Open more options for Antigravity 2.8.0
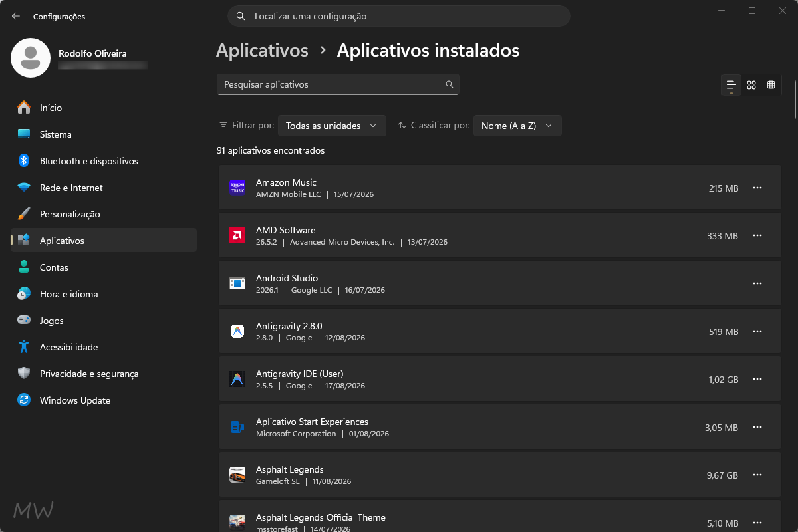This screenshot has height=532, width=798. click(x=757, y=331)
